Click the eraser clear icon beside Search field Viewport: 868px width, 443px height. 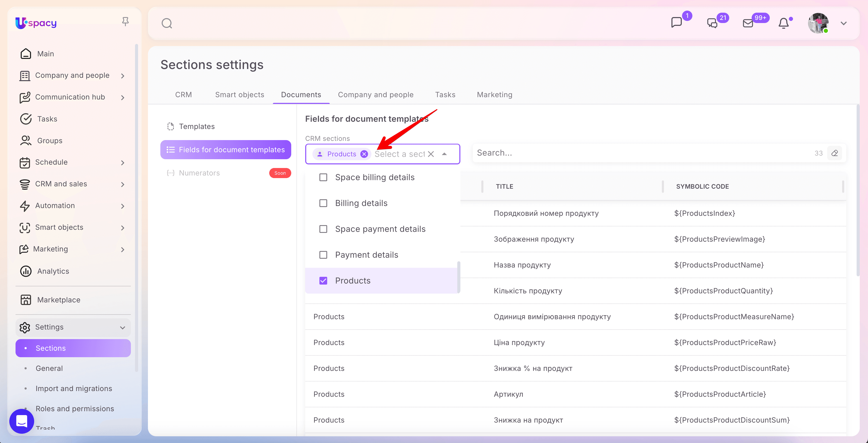[835, 153]
